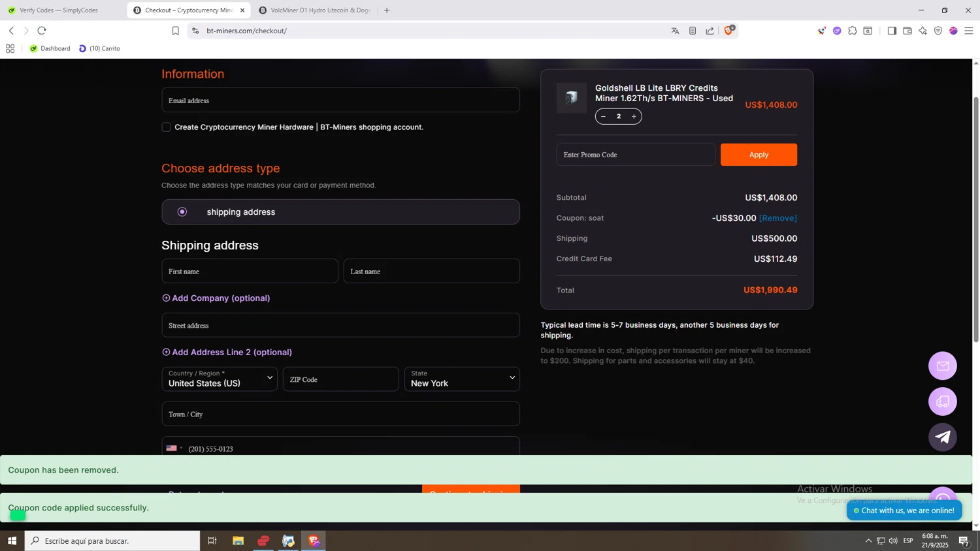Open the volume control in tray
The image size is (980, 551).
tap(893, 541)
